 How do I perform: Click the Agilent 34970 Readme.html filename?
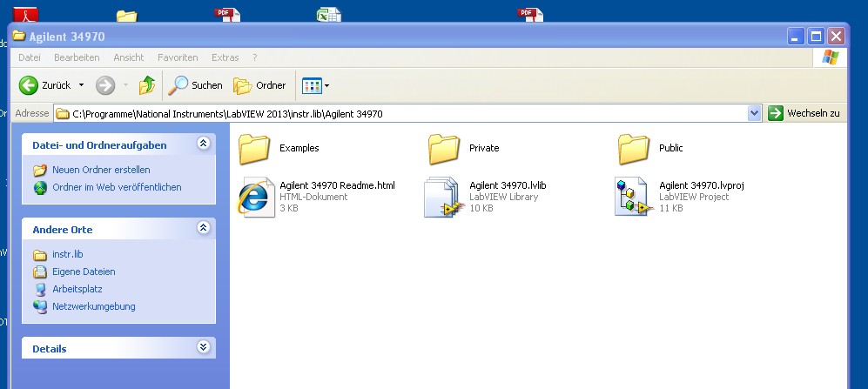click(x=337, y=185)
